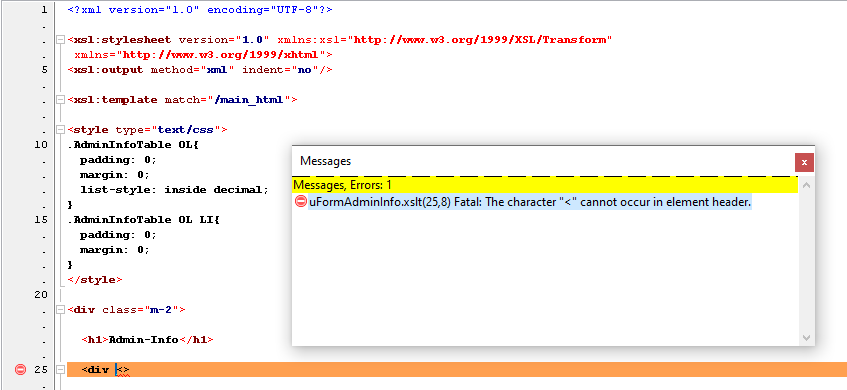Viewport: 847px width, 390px height.
Task: Click the red error icon in Messages list
Action: 301,202
